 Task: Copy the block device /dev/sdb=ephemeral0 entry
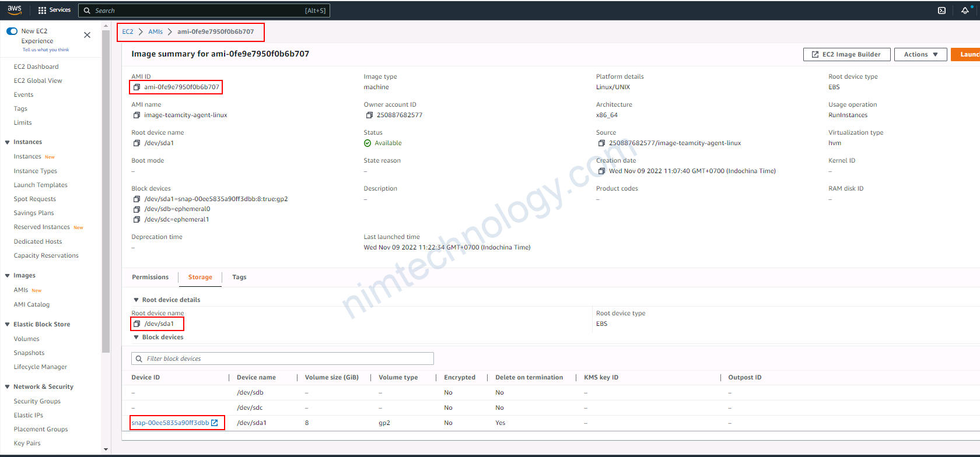(x=136, y=209)
